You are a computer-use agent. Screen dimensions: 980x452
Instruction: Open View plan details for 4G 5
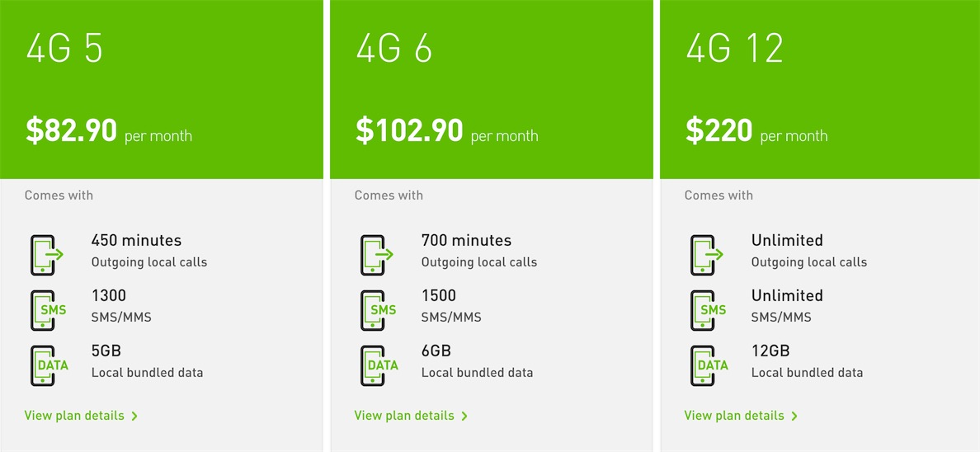[x=81, y=416]
